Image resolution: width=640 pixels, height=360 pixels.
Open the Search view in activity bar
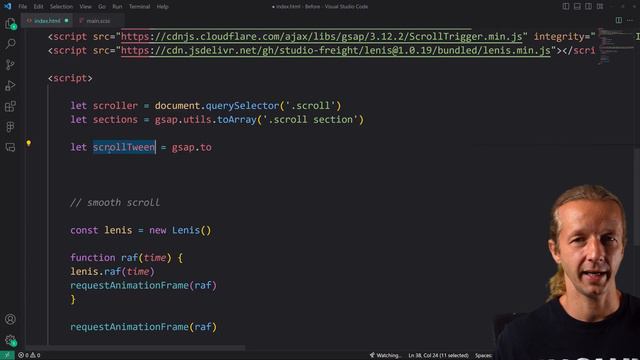click(x=11, y=44)
